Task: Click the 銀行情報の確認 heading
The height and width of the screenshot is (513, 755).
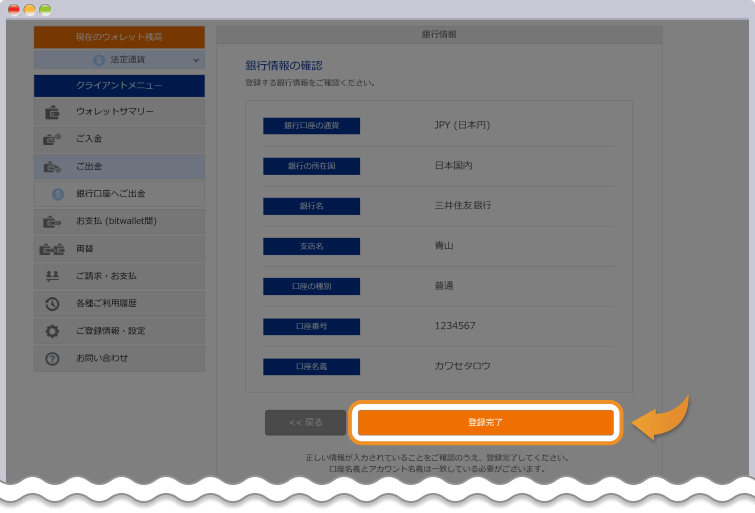Action: tap(284, 66)
